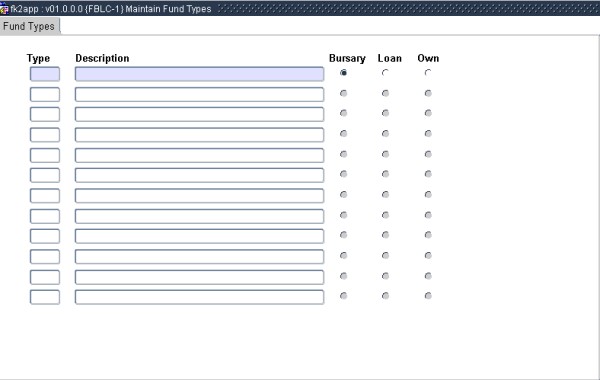Click the last row Description field

(x=199, y=297)
